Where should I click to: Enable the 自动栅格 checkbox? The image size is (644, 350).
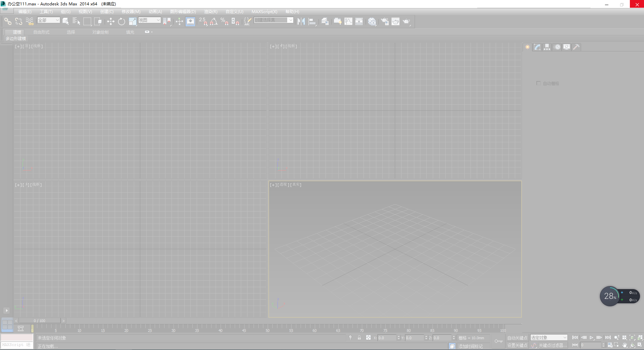(x=538, y=83)
